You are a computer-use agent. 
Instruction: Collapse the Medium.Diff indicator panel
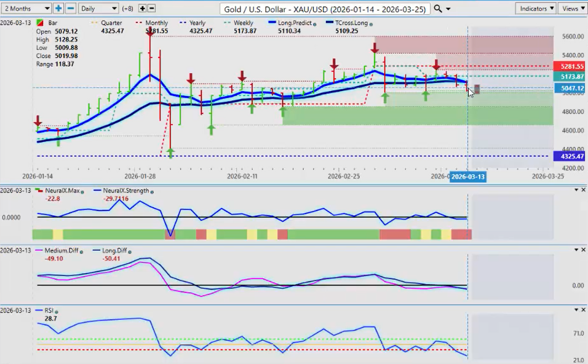(x=576, y=250)
